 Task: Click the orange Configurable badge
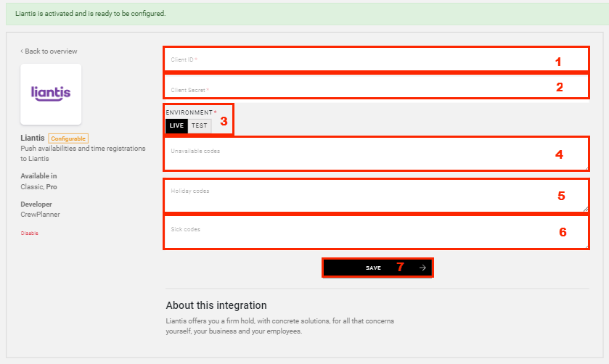pos(68,138)
